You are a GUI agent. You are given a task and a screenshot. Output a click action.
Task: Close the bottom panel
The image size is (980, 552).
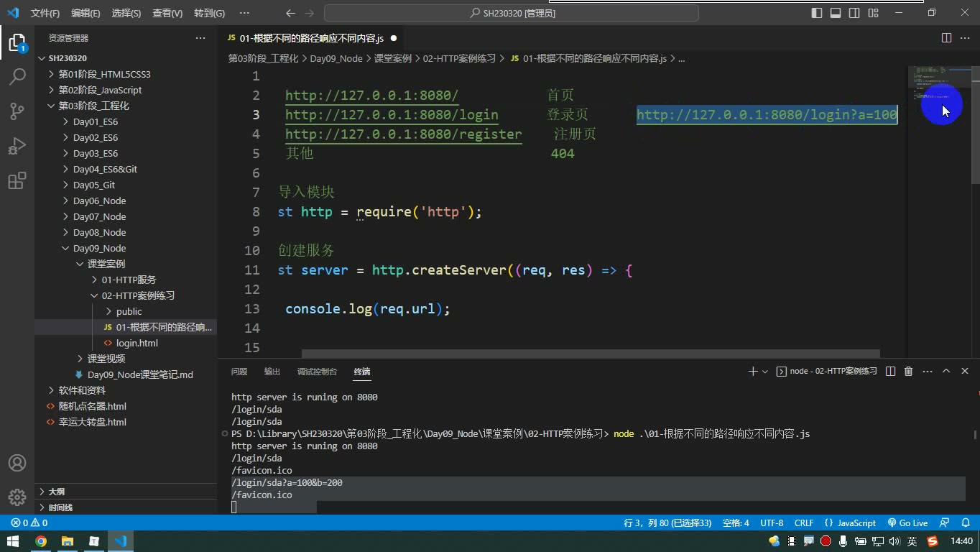[x=965, y=372]
